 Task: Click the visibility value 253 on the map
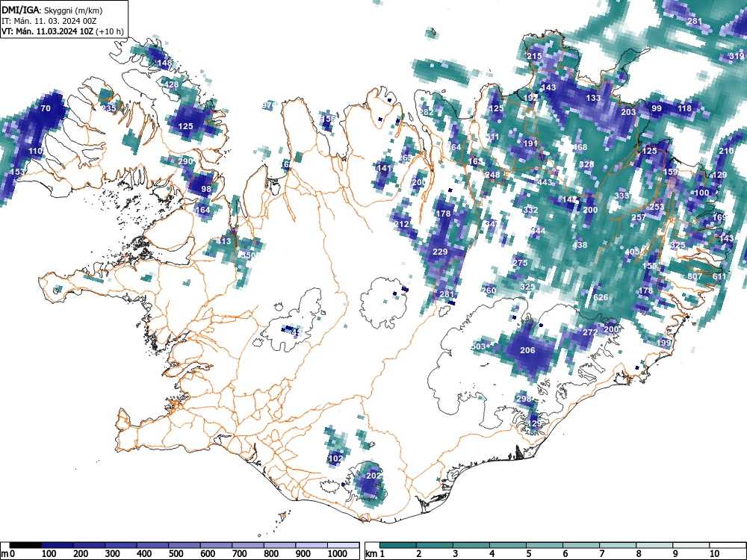coord(657,207)
